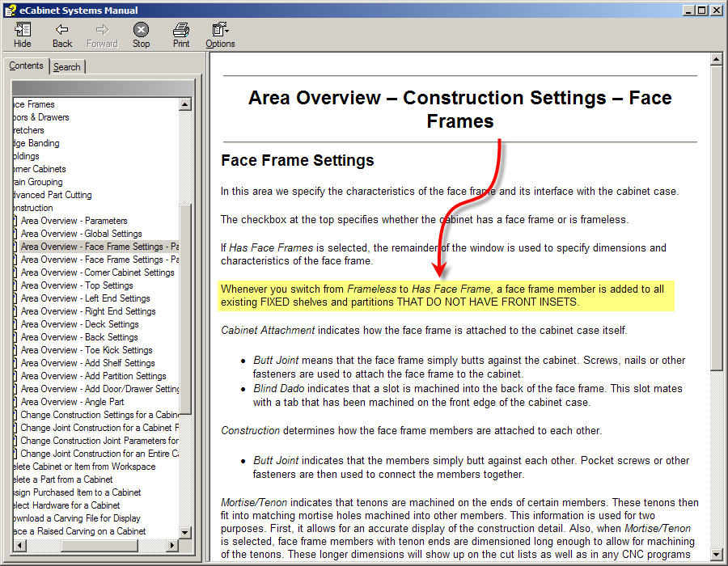Select 'Grain Grouping' tree entry
728x566 pixels.
pos(37,182)
